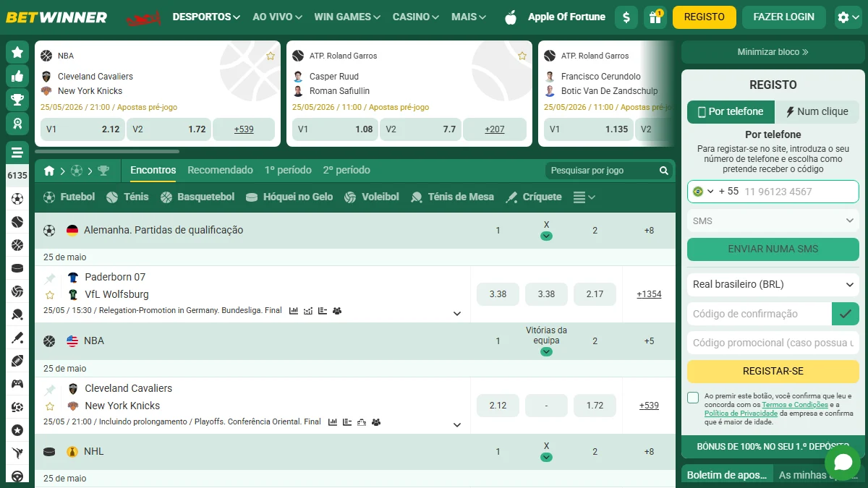Select football icon in left sidebar
Image resolution: width=868 pixels, height=488 pixels.
[17, 199]
